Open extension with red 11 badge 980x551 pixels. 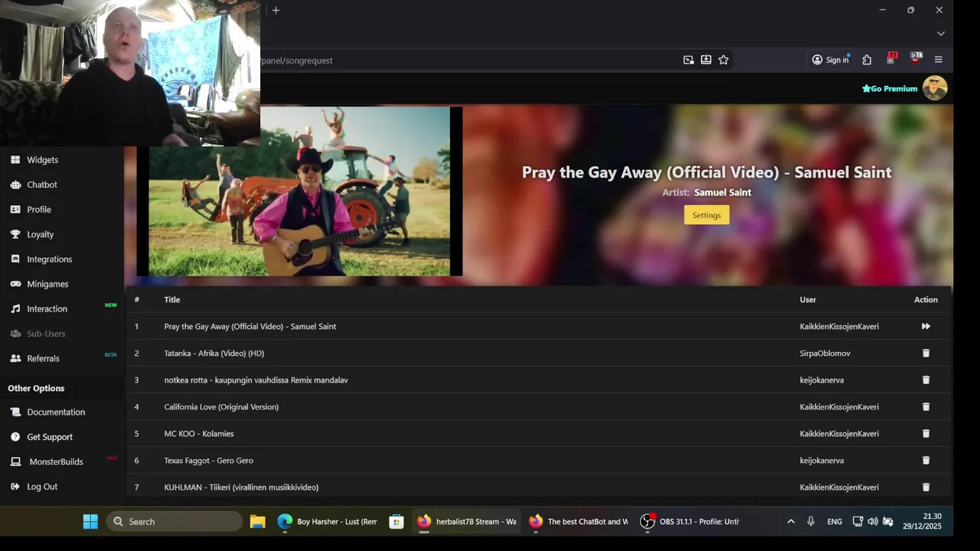[x=891, y=59]
